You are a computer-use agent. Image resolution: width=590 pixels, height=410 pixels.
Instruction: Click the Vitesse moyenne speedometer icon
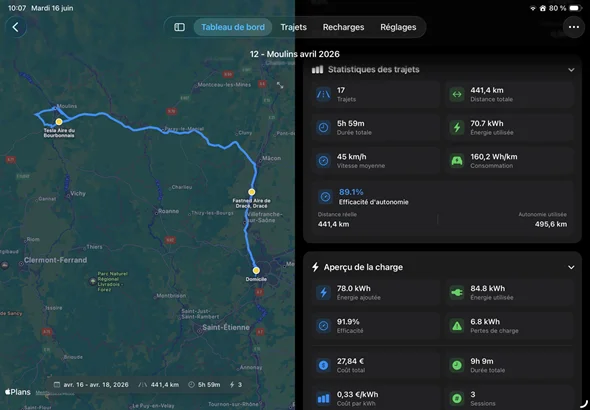[324, 161]
